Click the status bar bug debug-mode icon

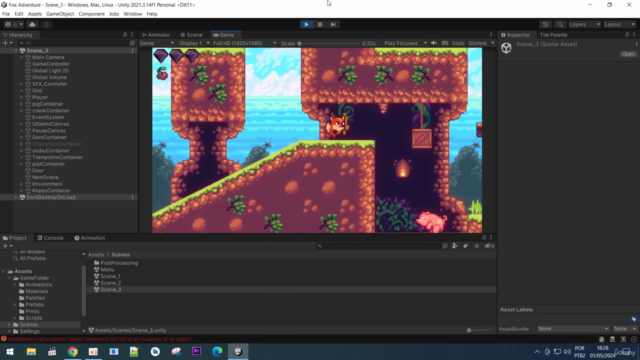pos(602,339)
